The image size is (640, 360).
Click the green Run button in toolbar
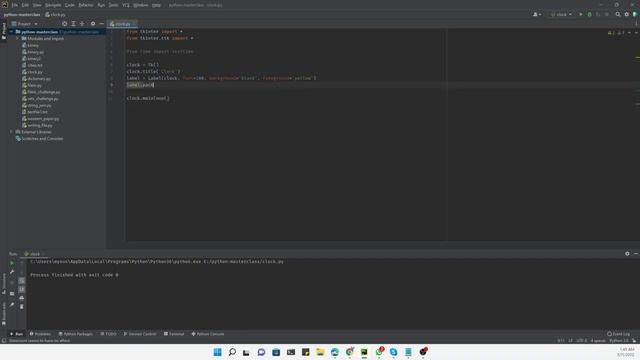(581, 14)
